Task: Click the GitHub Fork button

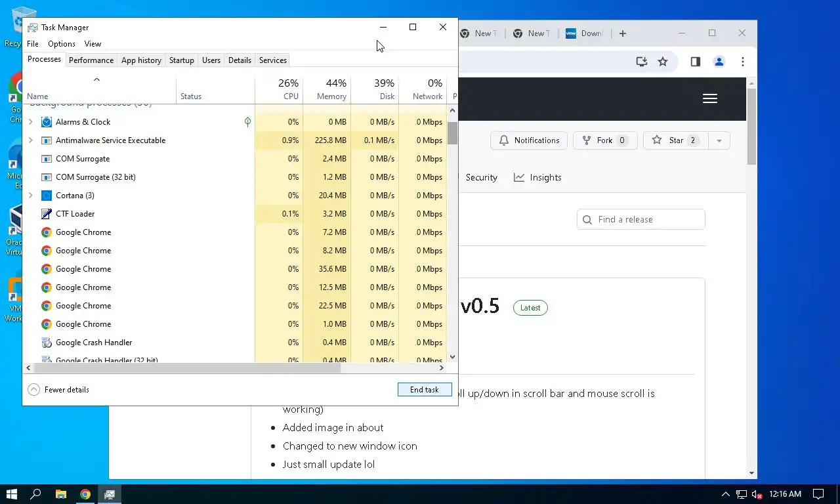Action: click(x=605, y=140)
